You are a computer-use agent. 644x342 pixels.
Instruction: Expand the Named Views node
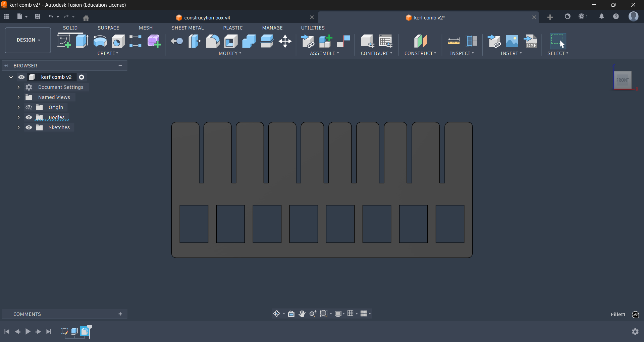pos(18,97)
